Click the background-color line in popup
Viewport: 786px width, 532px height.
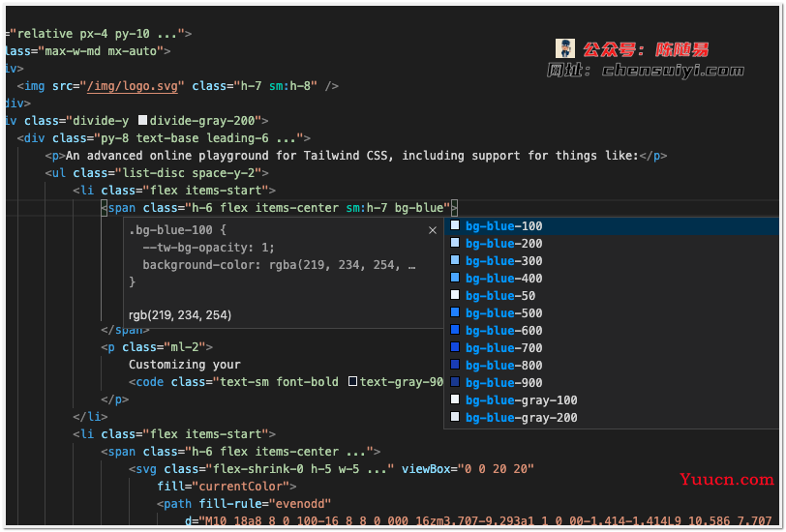279,265
